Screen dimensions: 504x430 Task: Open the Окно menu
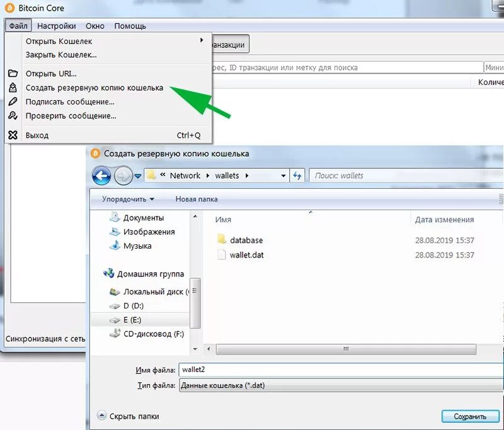click(95, 26)
